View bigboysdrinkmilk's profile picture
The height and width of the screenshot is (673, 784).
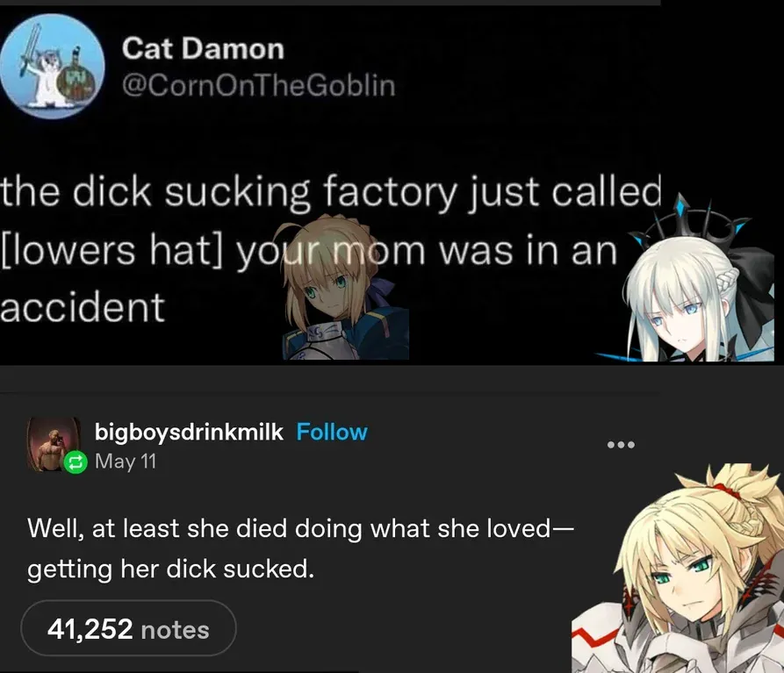click(54, 444)
